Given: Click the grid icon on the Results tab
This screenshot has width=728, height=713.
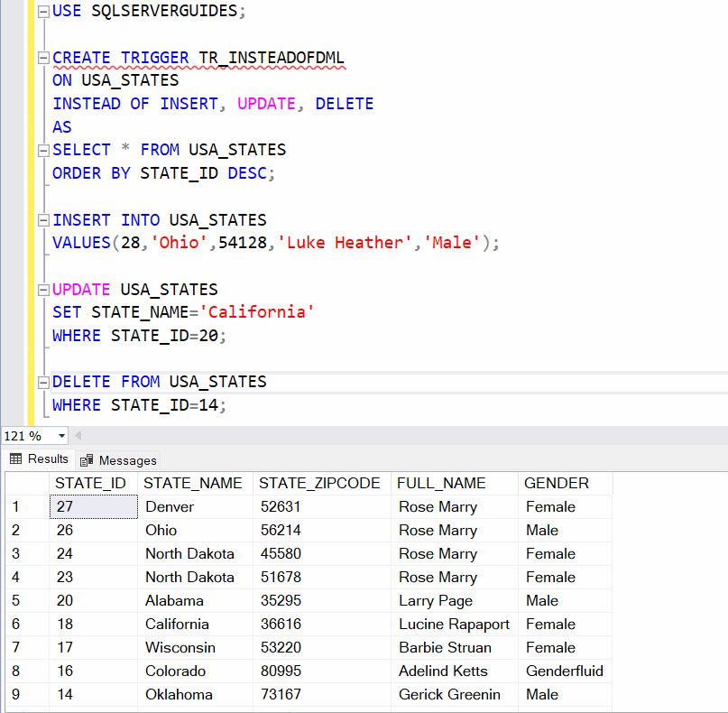Looking at the screenshot, I should click(x=17, y=458).
